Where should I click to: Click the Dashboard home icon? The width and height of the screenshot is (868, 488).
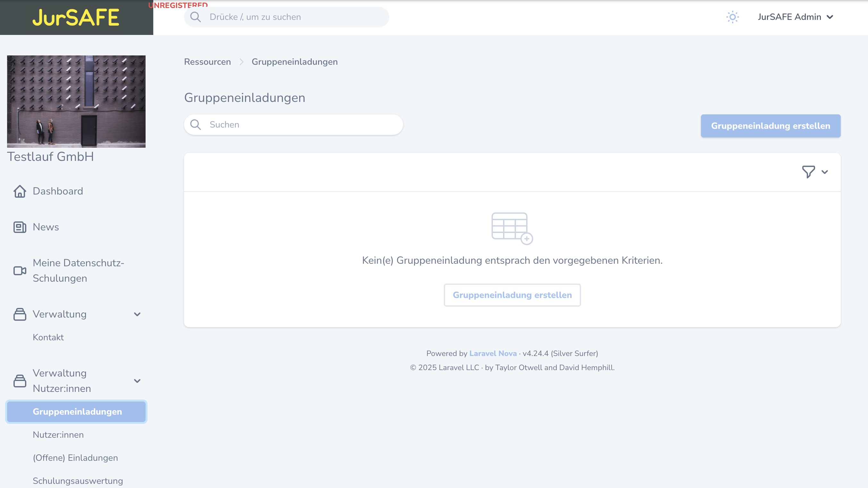tap(20, 191)
